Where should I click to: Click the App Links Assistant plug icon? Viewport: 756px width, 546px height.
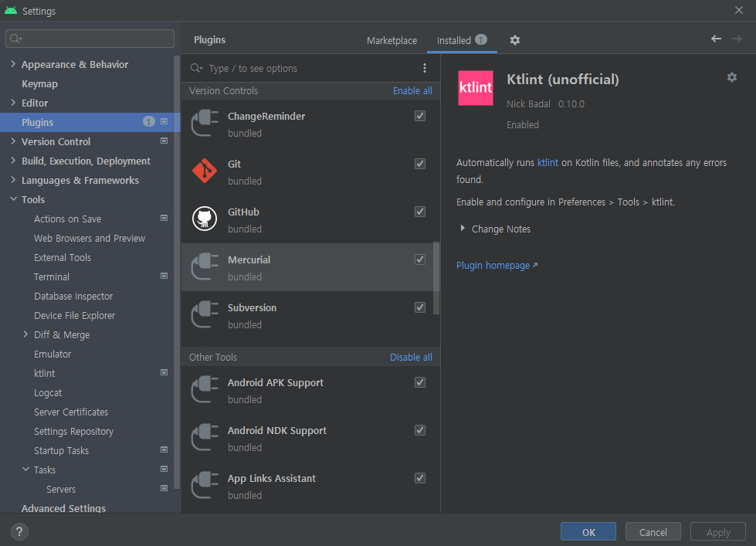click(x=205, y=485)
